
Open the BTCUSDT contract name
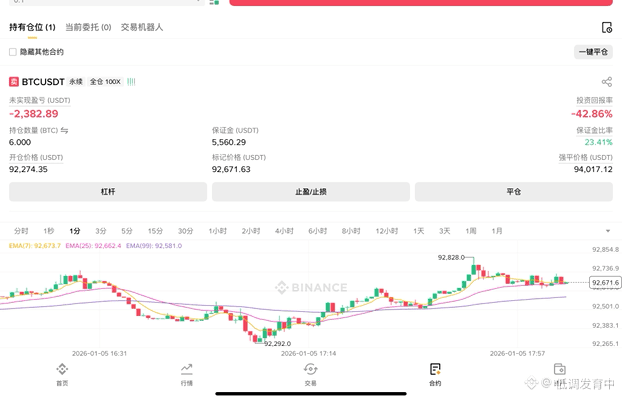point(43,82)
